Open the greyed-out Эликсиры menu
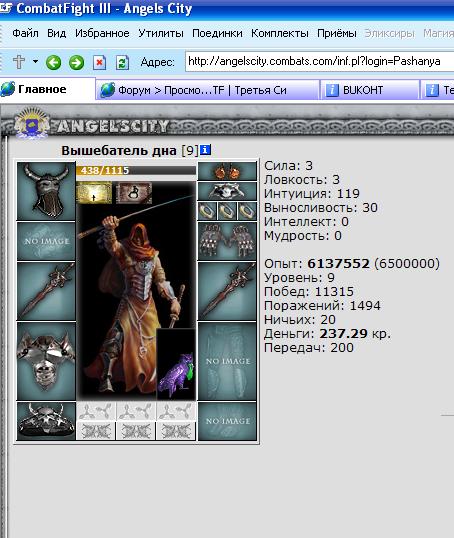 (389, 33)
